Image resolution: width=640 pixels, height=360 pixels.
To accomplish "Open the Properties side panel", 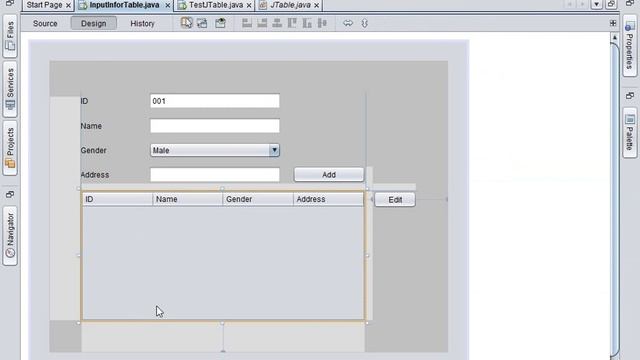I will click(x=630, y=46).
